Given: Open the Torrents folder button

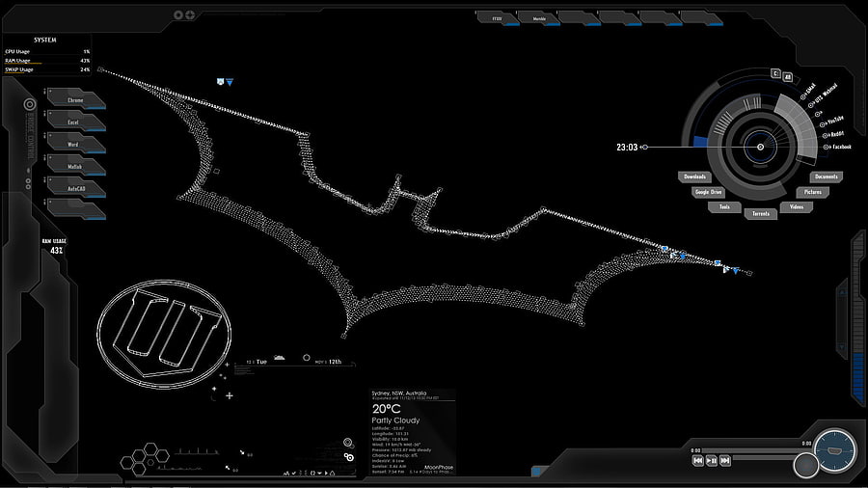Looking at the screenshot, I should tap(761, 213).
